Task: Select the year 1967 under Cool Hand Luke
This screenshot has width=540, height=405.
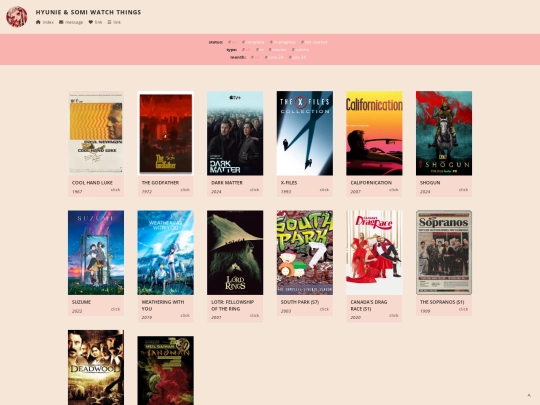Action: (77, 191)
